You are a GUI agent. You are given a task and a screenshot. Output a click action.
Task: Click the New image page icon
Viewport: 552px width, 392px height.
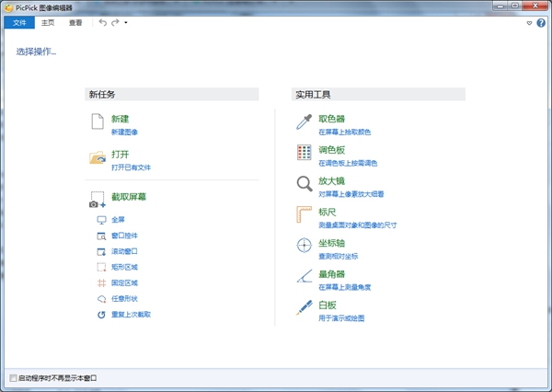[98, 122]
